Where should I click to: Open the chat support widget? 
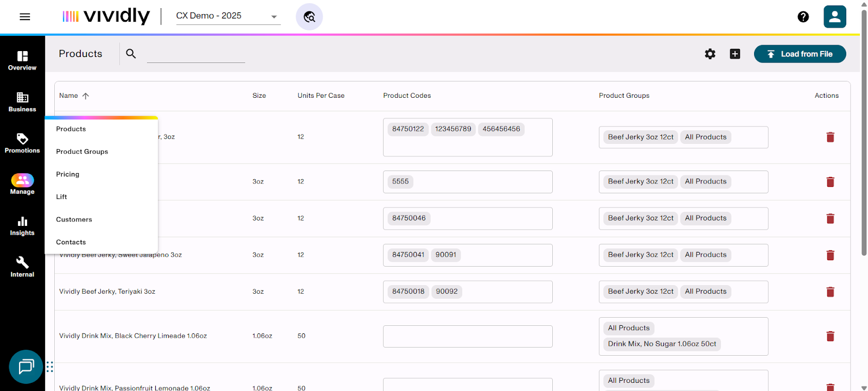(25, 367)
